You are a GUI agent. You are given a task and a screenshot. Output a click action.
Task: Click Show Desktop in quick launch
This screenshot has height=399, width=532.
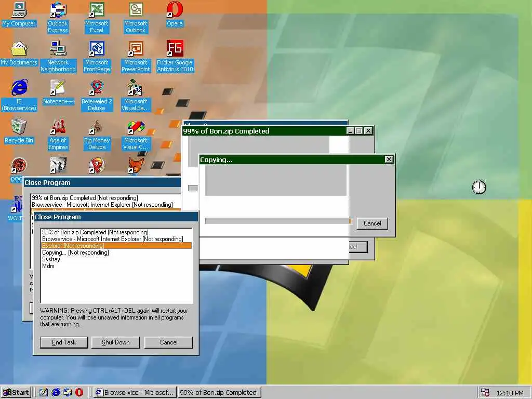pos(44,392)
